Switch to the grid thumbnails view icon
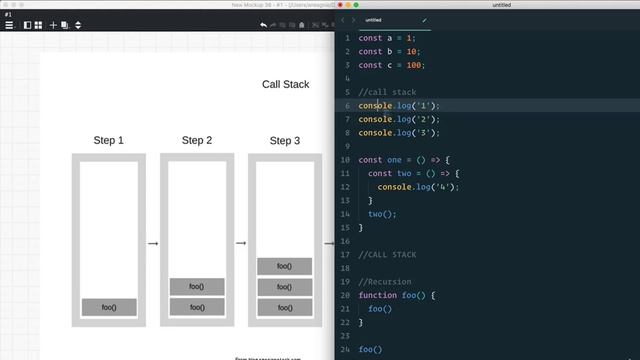 click(x=38, y=25)
